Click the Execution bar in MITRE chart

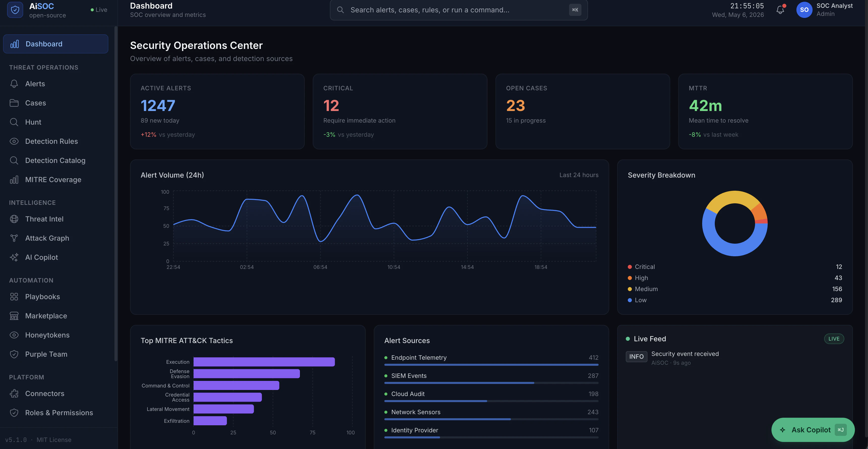click(x=264, y=362)
